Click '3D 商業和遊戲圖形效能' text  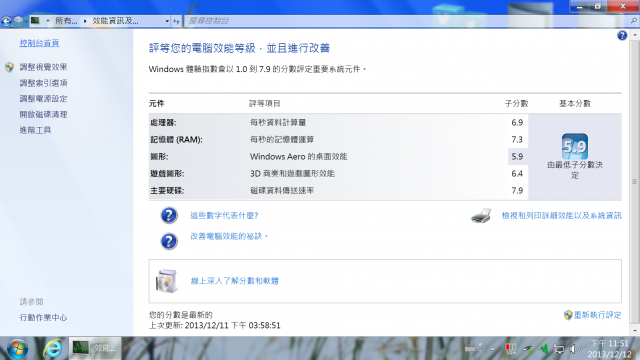(292, 173)
